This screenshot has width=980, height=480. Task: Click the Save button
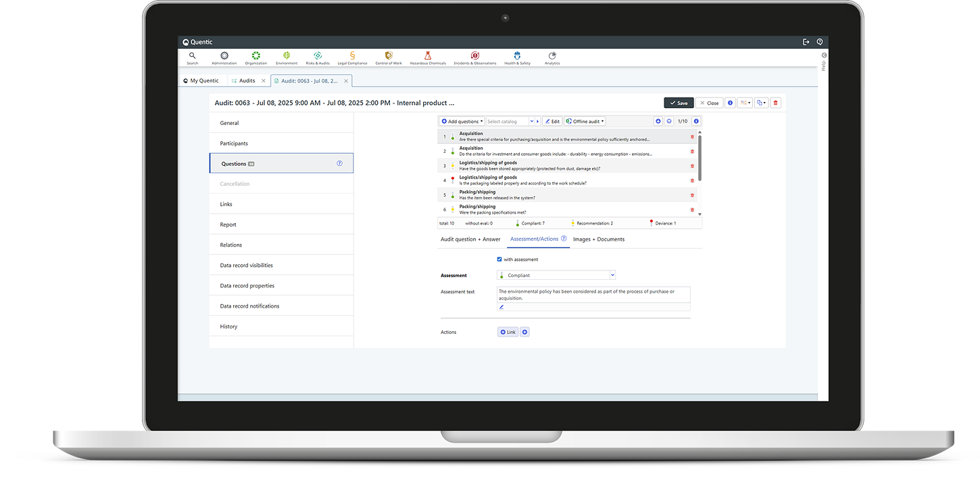tap(678, 103)
